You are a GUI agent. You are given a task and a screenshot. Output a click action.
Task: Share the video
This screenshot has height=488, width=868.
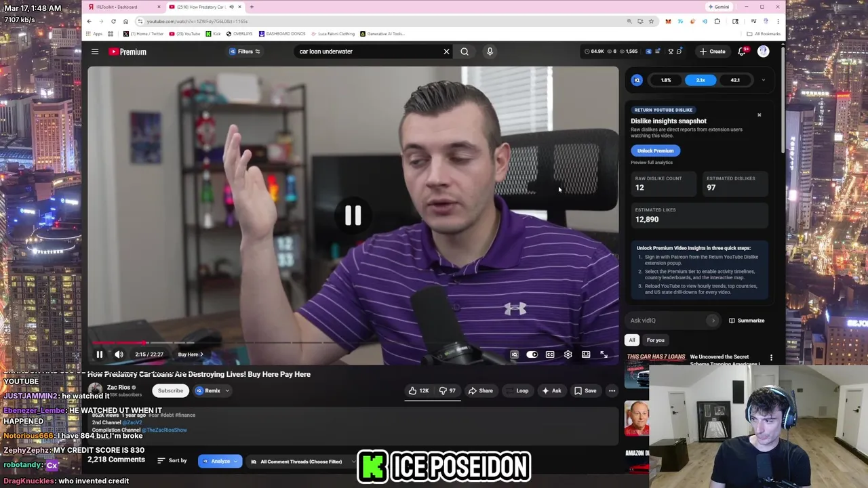480,390
